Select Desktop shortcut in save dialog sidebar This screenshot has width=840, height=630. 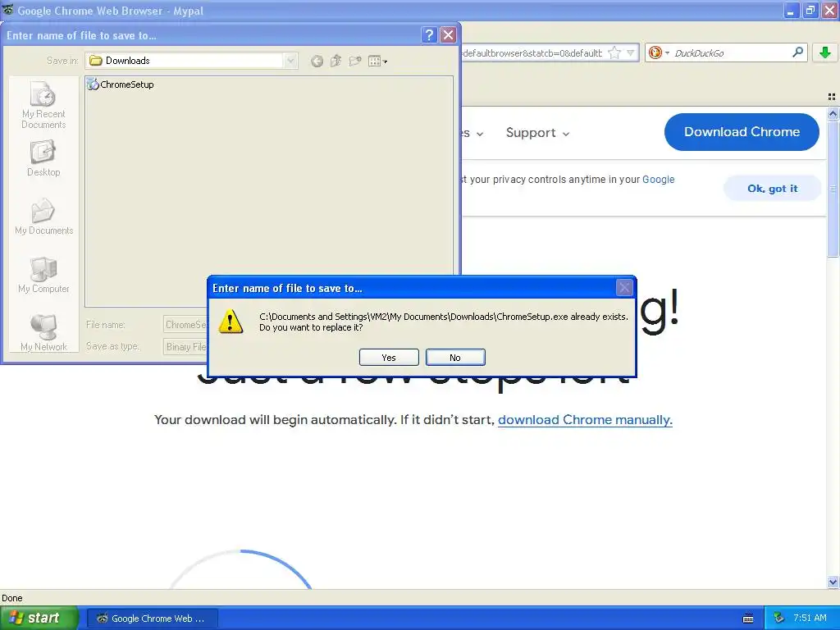click(x=43, y=158)
